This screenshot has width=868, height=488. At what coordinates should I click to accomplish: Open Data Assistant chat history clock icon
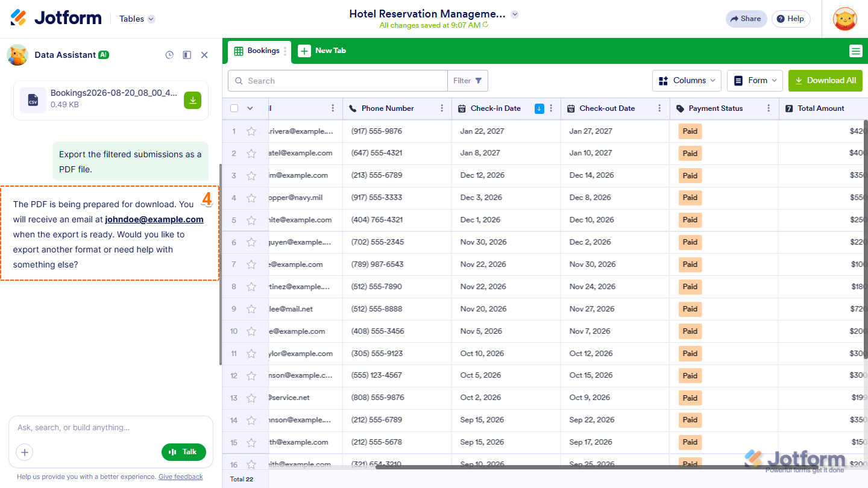click(x=169, y=55)
